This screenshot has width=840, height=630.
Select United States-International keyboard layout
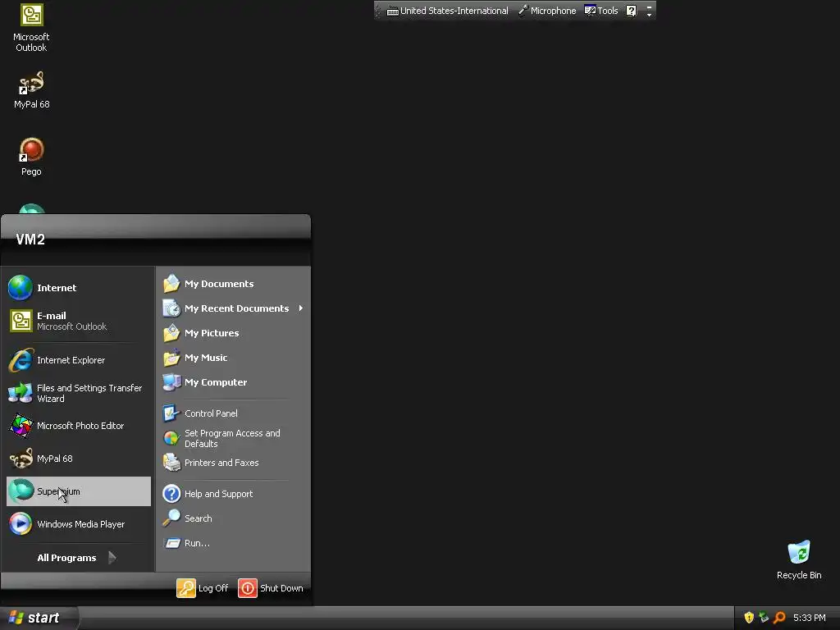pyautogui.click(x=447, y=11)
